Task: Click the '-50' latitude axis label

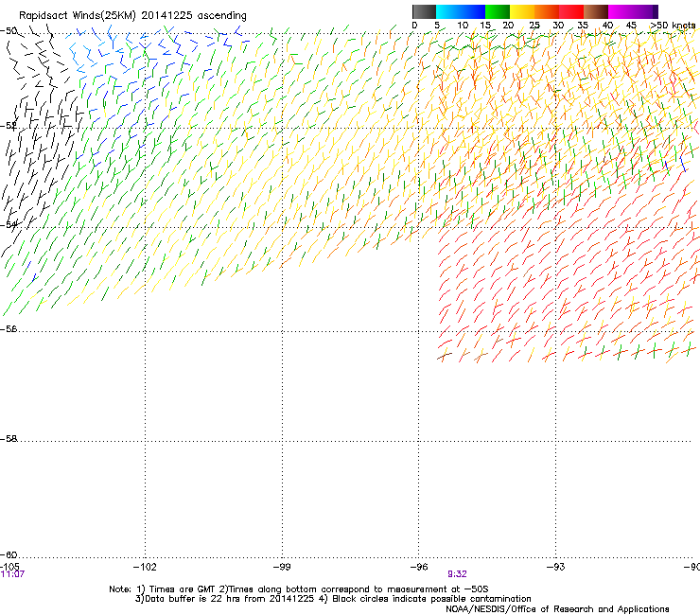Action: point(9,31)
